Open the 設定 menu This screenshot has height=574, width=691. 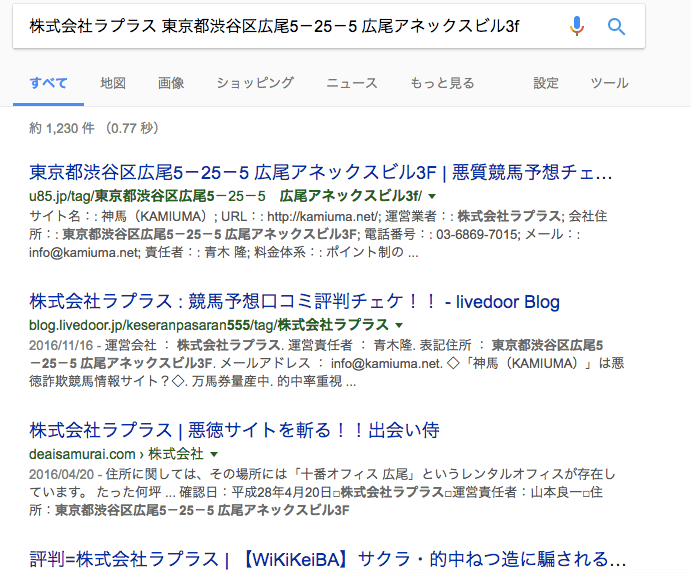pyautogui.click(x=546, y=83)
